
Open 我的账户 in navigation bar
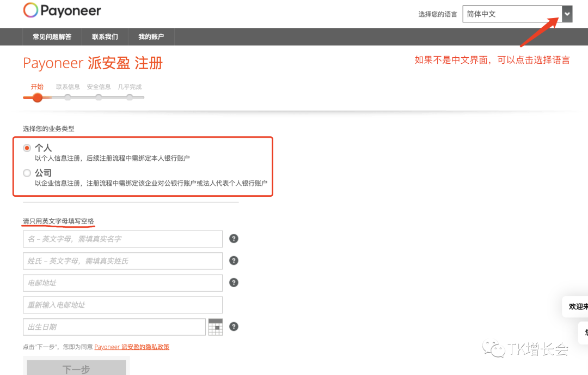[x=151, y=37]
